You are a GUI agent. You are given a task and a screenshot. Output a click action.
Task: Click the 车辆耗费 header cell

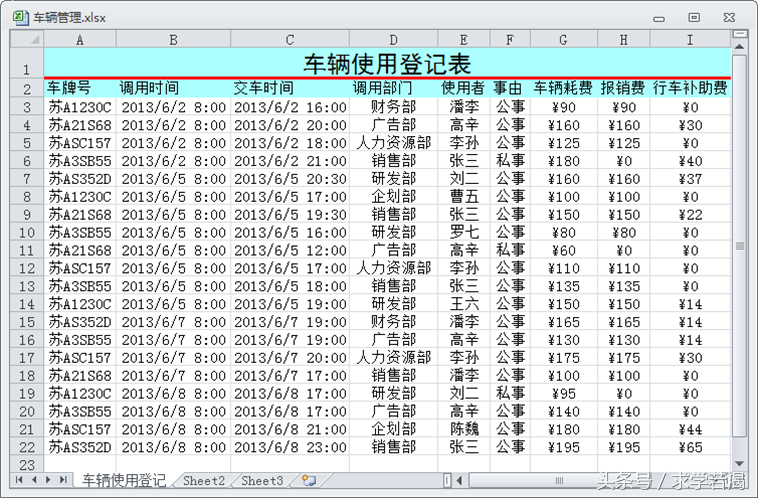[x=564, y=88]
